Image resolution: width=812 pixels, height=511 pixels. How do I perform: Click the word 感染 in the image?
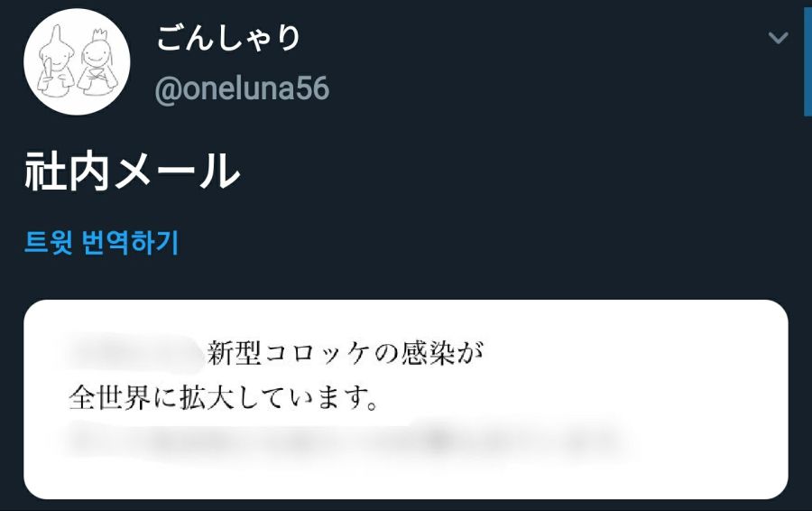[426, 352]
